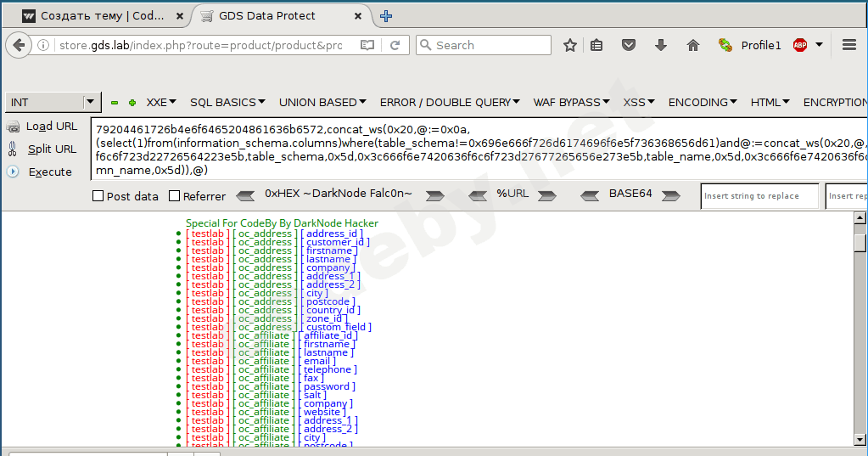Close the Создать тему tab
Viewport: 868px width, 456px height.
179,16
